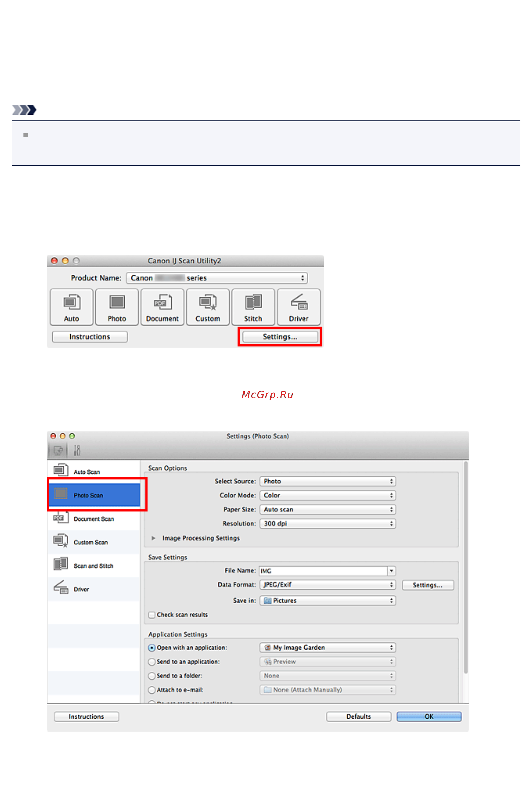This screenshot has width=532, height=789.
Task: Open Settings in Scan Utility2 window
Action: coord(280,337)
